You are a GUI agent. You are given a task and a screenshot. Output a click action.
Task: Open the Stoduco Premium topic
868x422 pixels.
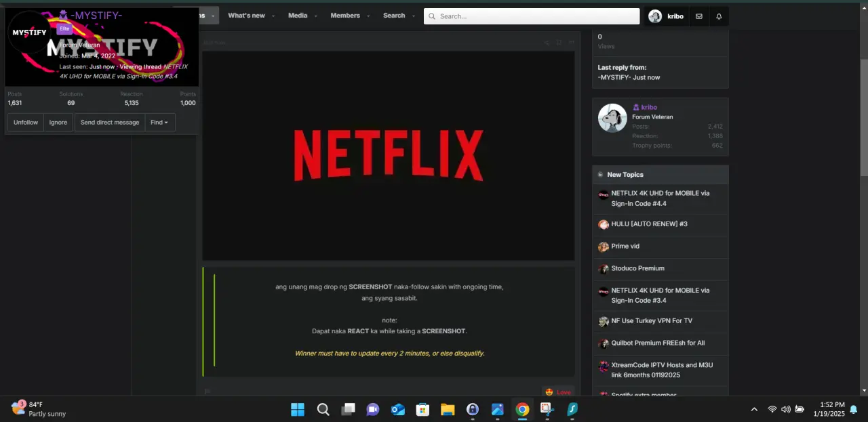637,269
